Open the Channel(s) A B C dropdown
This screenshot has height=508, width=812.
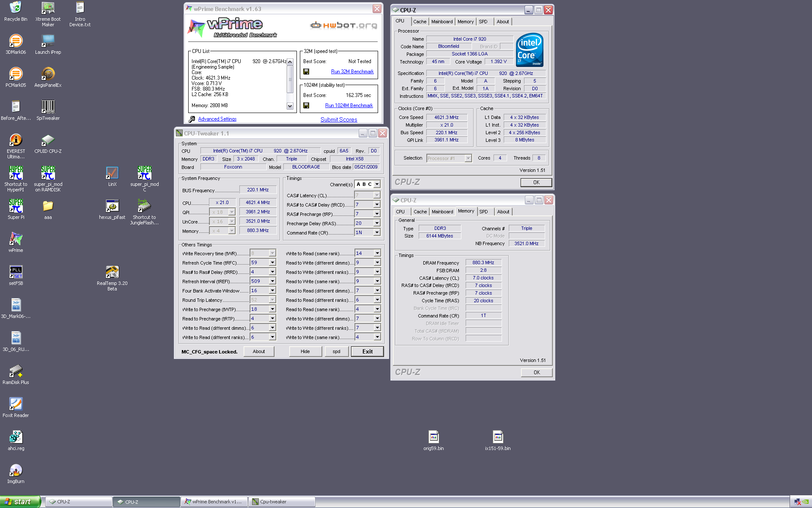pos(377,184)
